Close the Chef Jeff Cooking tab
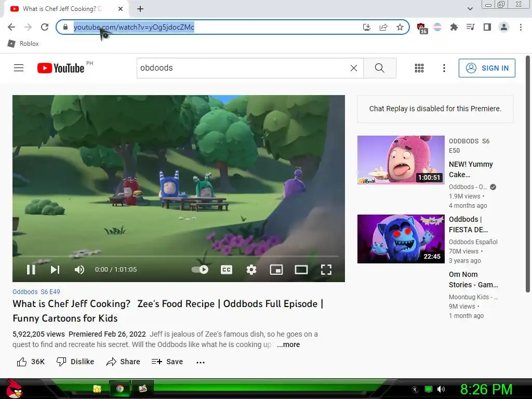The height and width of the screenshot is (399, 532). (121, 9)
